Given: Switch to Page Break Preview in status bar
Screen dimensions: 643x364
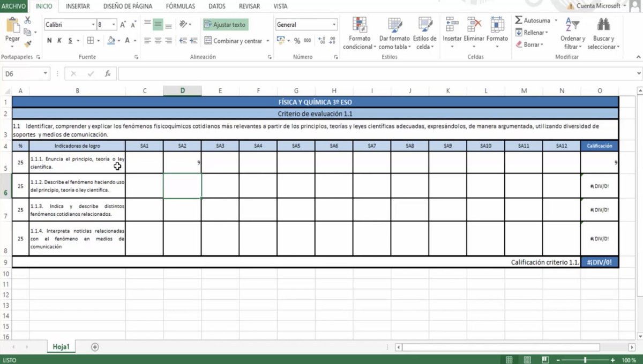Looking at the screenshot, I should [x=545, y=360].
